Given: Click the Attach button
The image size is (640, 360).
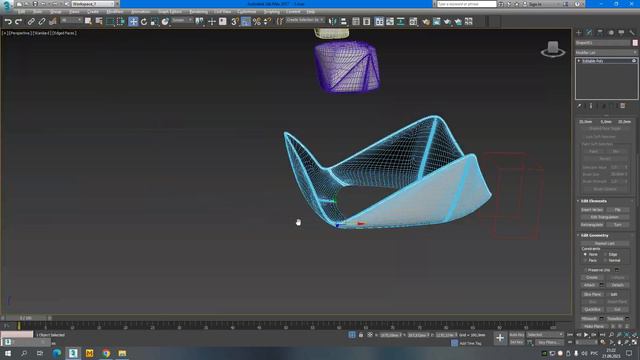Looking at the screenshot, I should click(589, 285).
